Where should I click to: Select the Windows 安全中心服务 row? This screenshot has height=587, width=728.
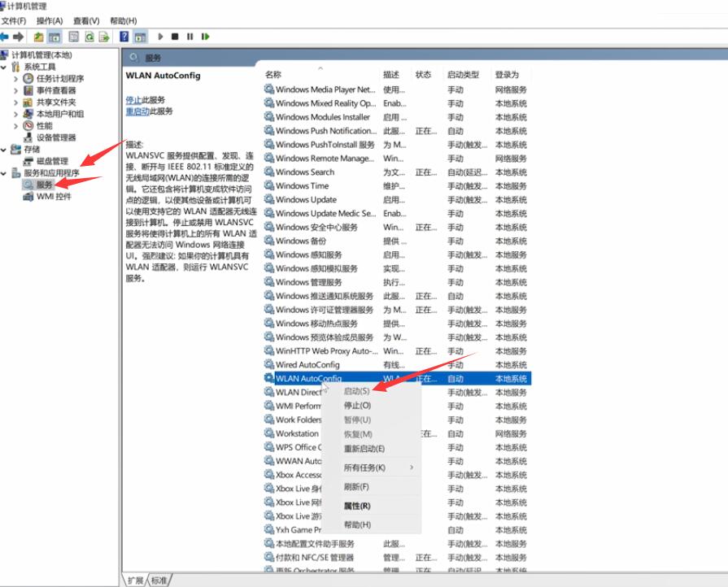point(397,227)
